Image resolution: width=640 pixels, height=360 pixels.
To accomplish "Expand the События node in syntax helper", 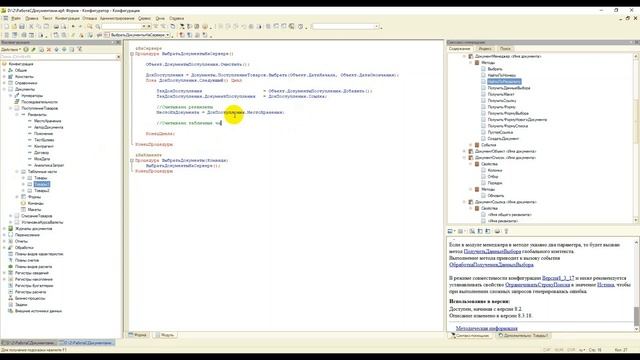I will (471, 145).
